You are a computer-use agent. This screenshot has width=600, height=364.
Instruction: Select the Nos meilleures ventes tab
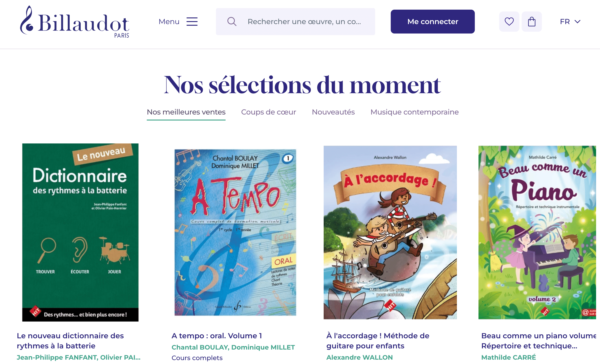pos(186,112)
